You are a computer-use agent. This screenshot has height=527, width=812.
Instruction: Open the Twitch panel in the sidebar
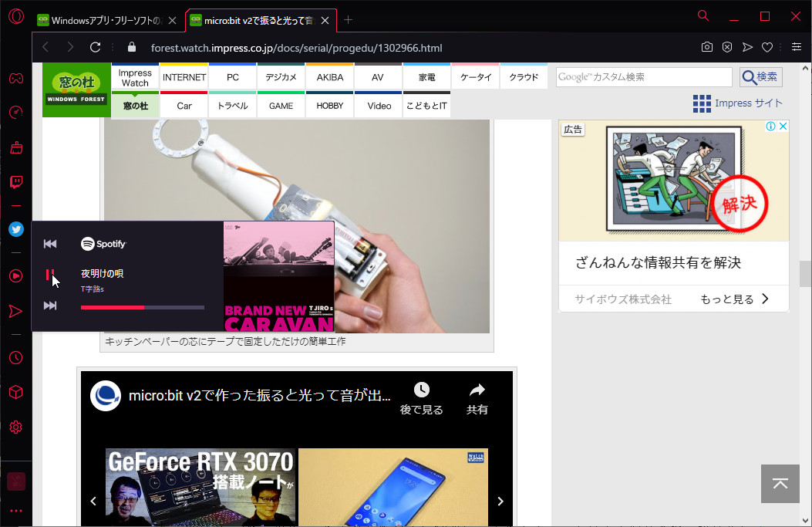(x=15, y=182)
